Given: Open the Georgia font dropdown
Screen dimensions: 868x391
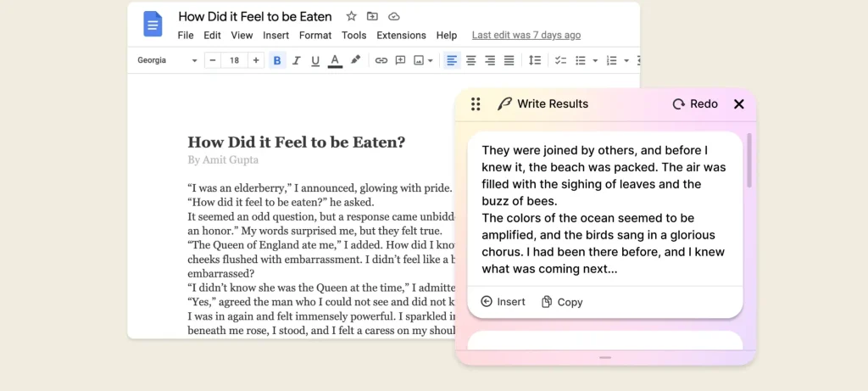Looking at the screenshot, I should click(167, 60).
